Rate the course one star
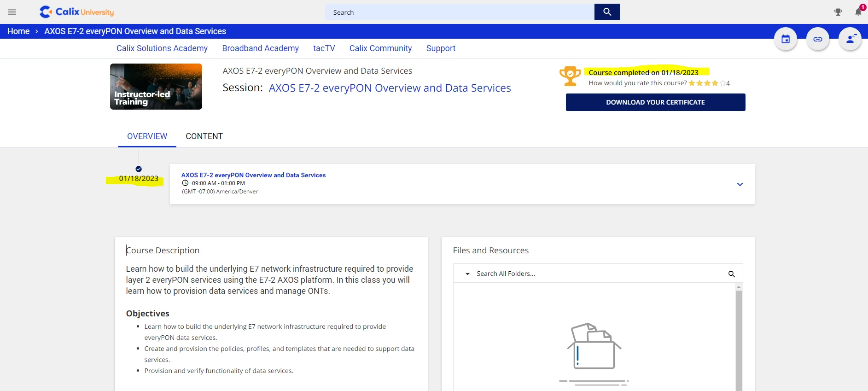This screenshot has width=868, height=391. (x=692, y=83)
